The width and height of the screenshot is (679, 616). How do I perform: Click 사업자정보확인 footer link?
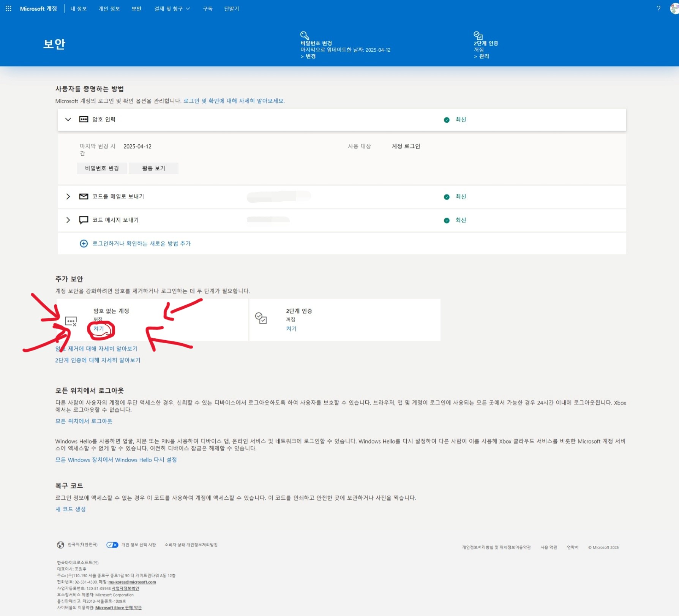[x=125, y=589]
